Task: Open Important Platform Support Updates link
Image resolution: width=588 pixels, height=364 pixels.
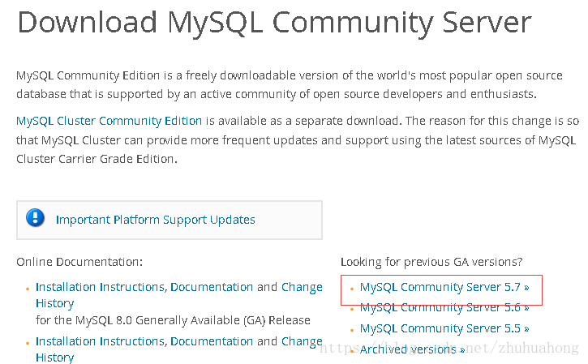Action: 155,220
